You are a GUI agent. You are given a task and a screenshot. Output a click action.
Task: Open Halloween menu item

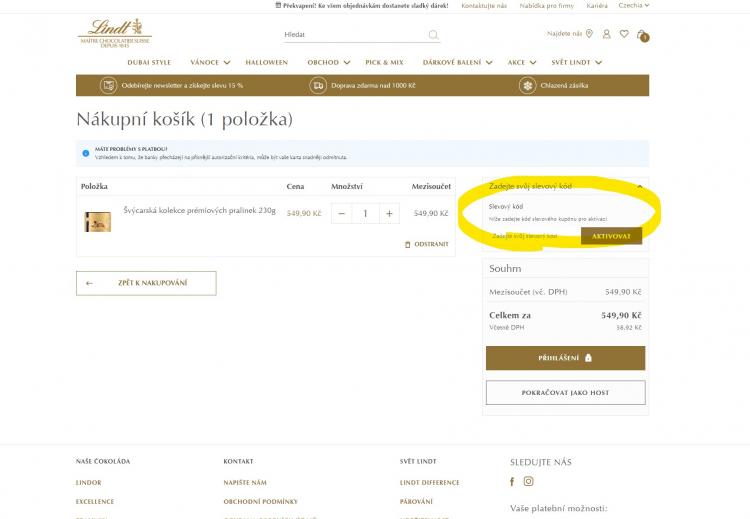266,63
